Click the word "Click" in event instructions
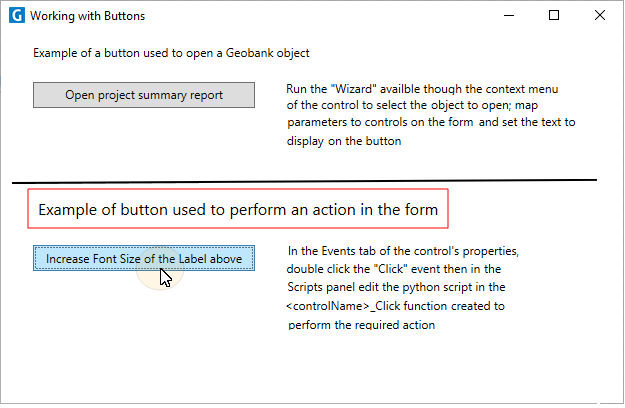Image resolution: width=625 pixels, height=408 pixels. coord(390,269)
